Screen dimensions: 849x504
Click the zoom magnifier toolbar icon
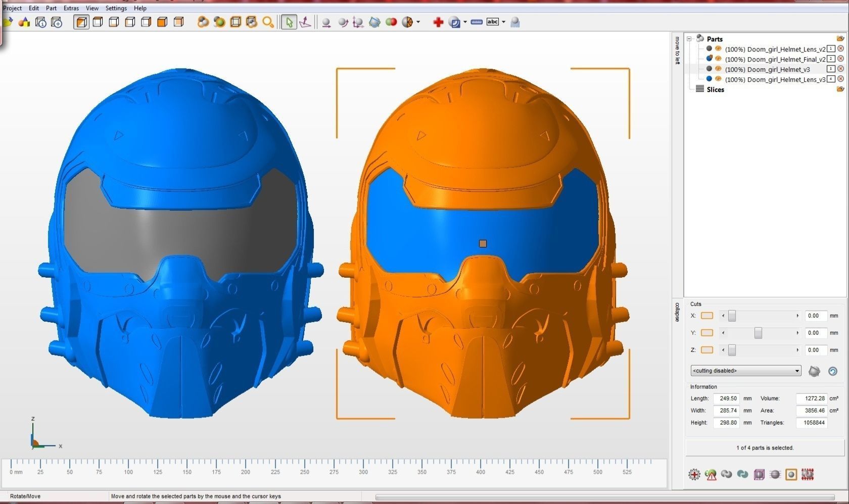268,22
